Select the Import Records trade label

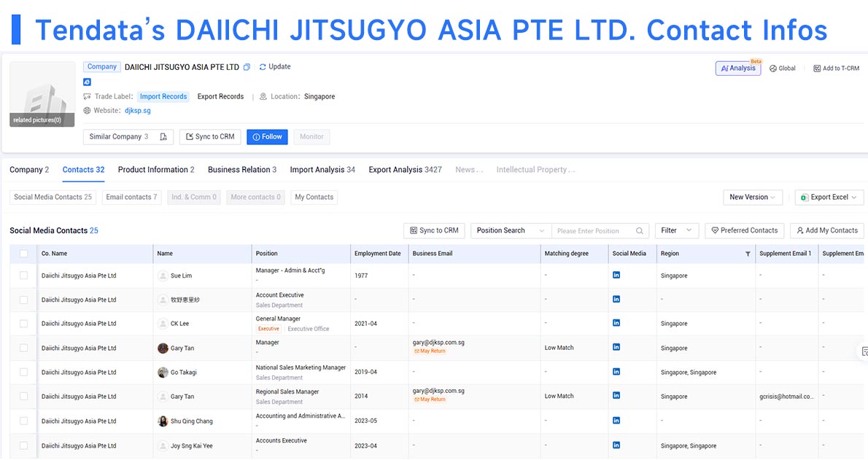[163, 96]
